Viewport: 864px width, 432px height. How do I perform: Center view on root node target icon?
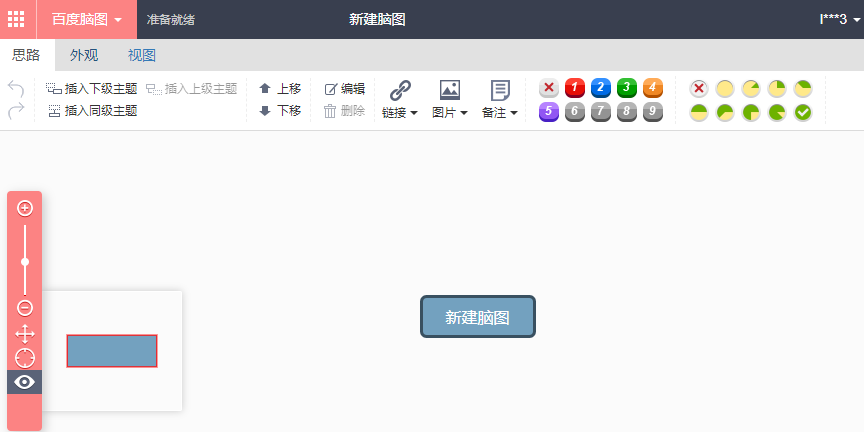(25, 358)
